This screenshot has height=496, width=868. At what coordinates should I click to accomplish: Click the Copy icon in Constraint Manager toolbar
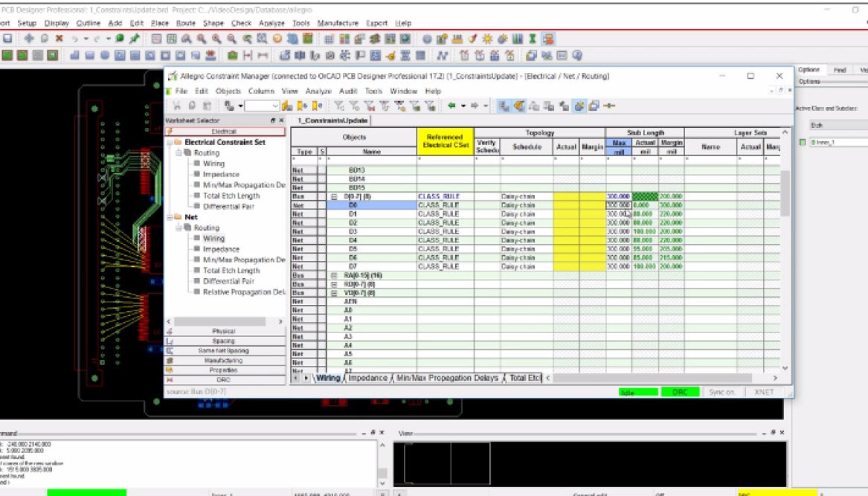192,106
